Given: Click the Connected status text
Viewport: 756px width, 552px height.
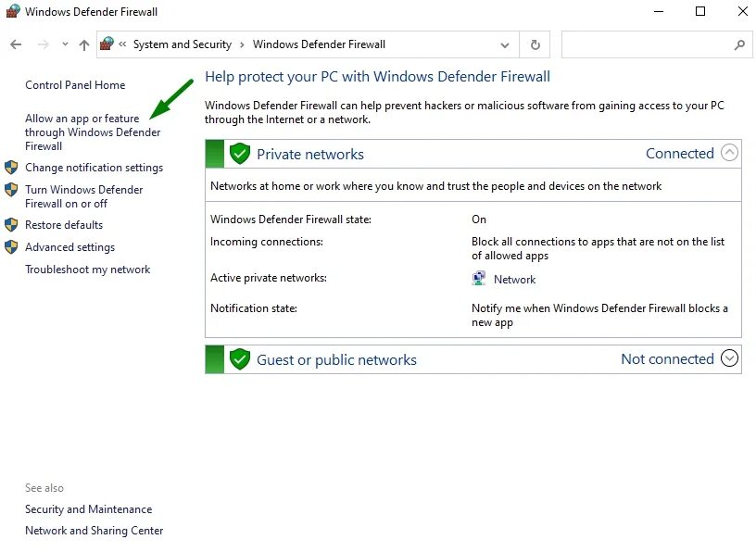Looking at the screenshot, I should [680, 154].
